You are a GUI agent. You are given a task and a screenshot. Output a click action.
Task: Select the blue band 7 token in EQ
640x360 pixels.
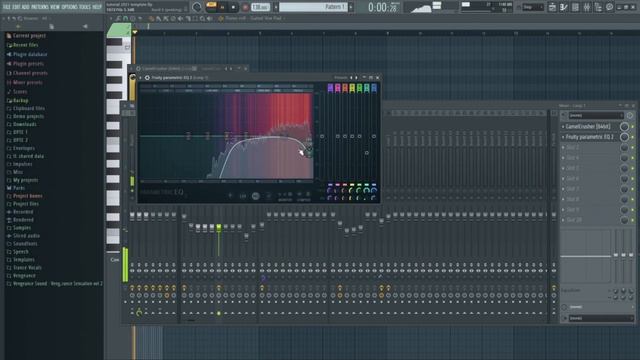(x=374, y=88)
